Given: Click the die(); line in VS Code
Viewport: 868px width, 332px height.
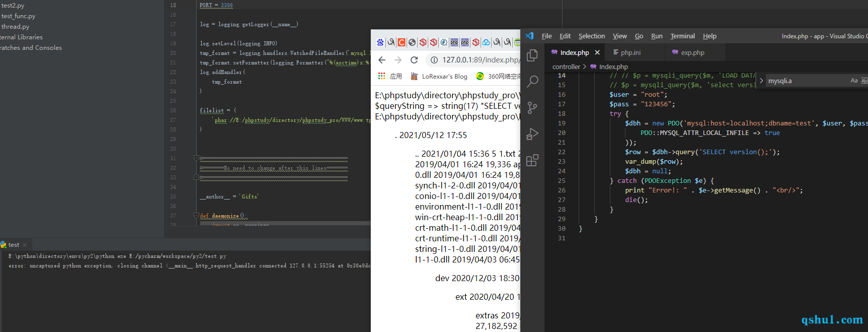Looking at the screenshot, I should [x=637, y=200].
